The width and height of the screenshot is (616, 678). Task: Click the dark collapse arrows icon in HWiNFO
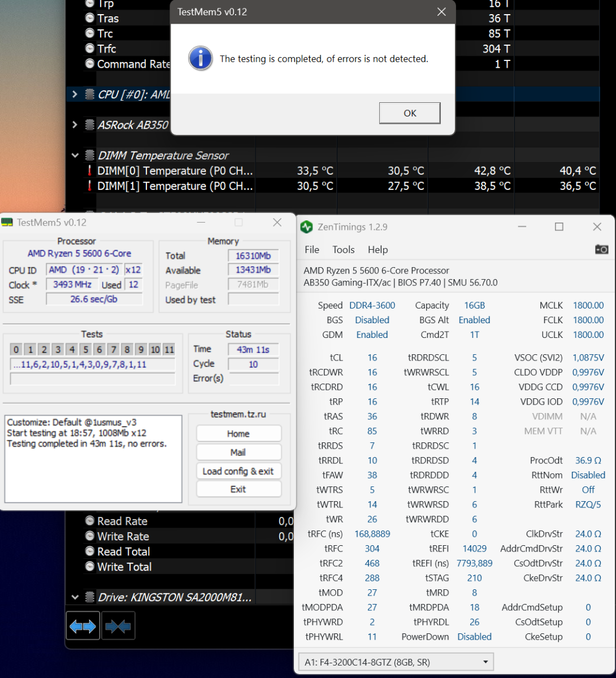click(x=118, y=626)
